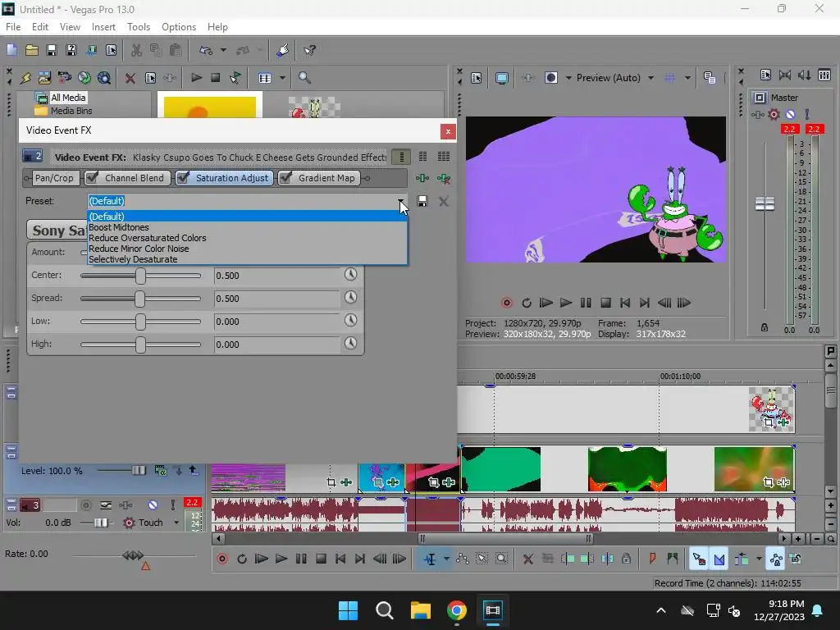Click the animate stopwatch for Spread
The width and height of the screenshot is (840, 630).
pyautogui.click(x=350, y=297)
